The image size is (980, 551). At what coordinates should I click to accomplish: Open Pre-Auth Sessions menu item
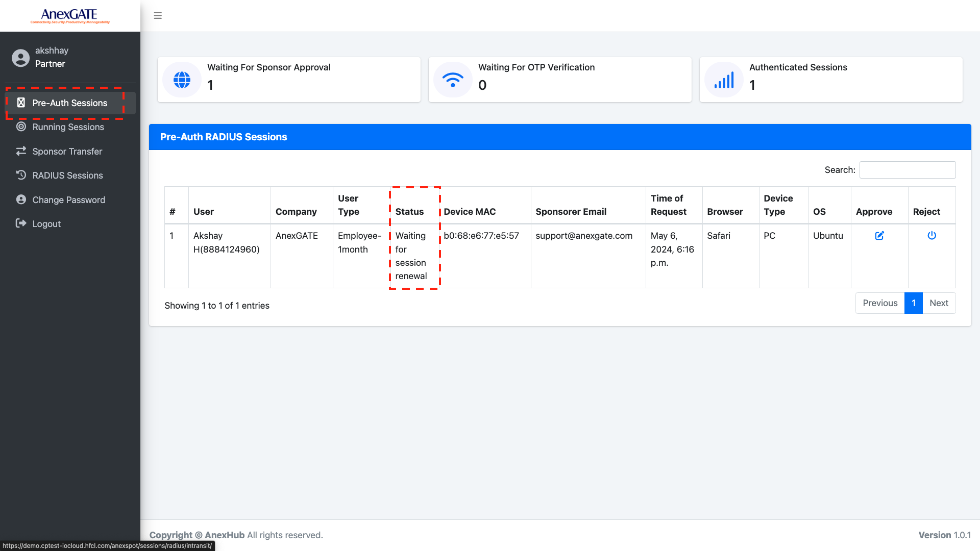click(x=70, y=103)
